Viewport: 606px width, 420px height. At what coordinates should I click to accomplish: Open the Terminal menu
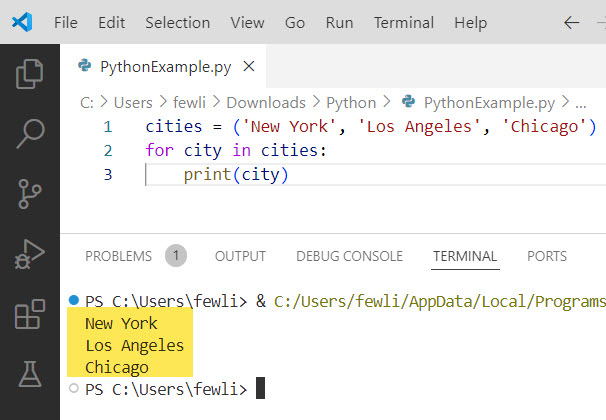click(403, 23)
